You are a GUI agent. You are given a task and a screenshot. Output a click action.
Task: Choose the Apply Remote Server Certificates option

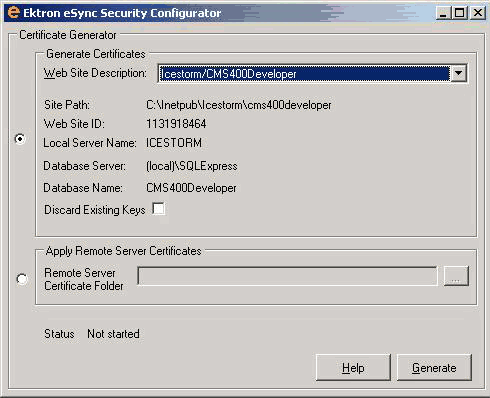click(x=22, y=279)
